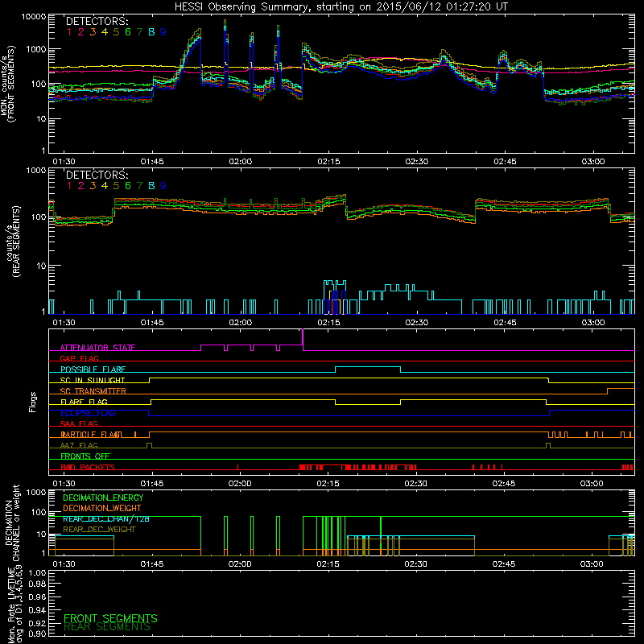Click the Flags vertical axis label

tap(32, 402)
